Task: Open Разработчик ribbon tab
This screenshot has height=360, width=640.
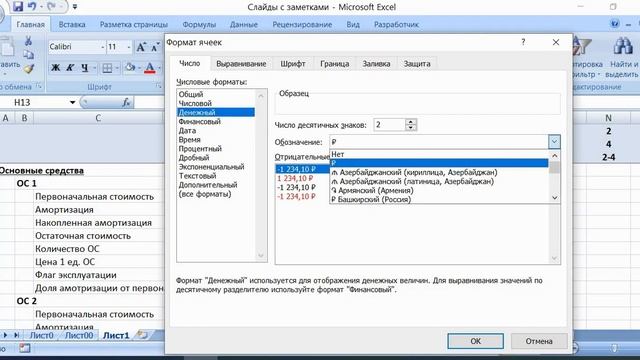Action: click(x=396, y=24)
